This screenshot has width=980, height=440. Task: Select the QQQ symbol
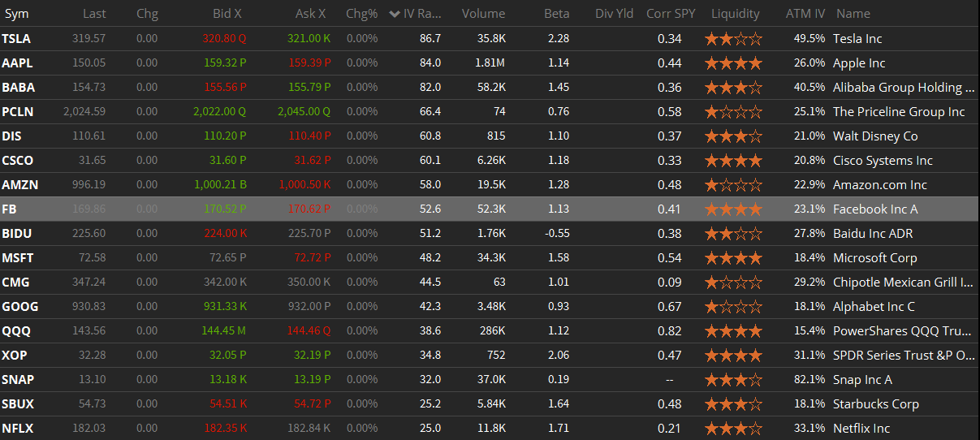click(x=16, y=330)
